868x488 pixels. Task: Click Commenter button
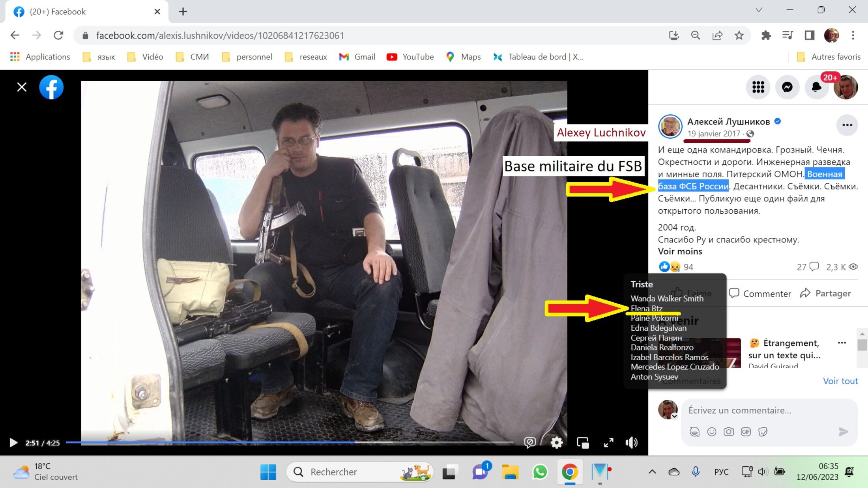coord(760,293)
